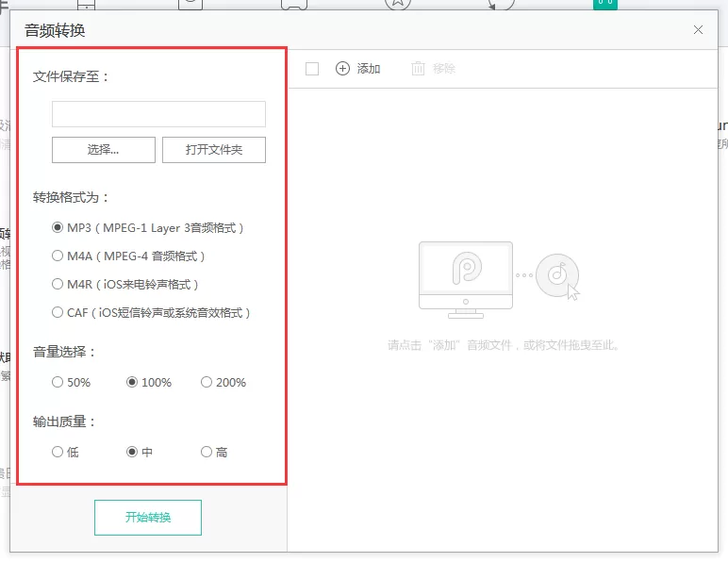The width and height of the screenshot is (728, 562).
Task: Click the 音量选择 heading
Action: (64, 352)
